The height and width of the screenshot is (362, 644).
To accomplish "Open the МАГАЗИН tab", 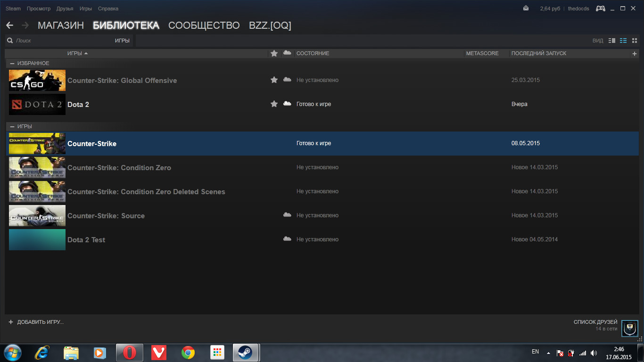I will click(61, 25).
